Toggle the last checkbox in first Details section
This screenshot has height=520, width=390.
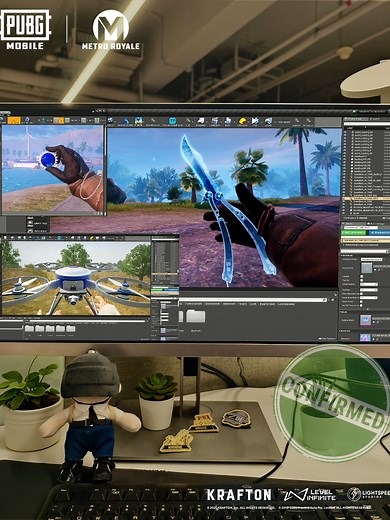pos(362,306)
